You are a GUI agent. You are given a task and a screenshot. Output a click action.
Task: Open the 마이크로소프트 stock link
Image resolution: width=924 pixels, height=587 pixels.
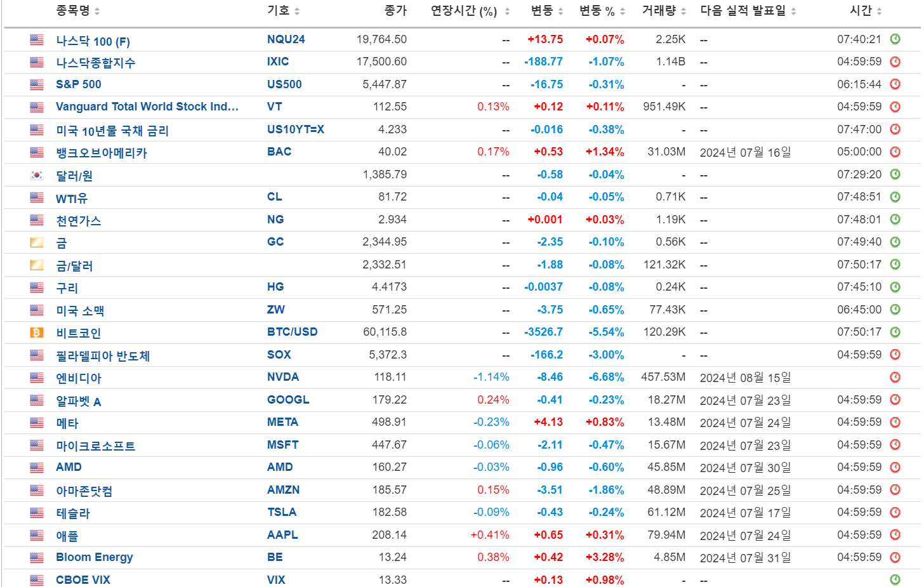pos(96,446)
